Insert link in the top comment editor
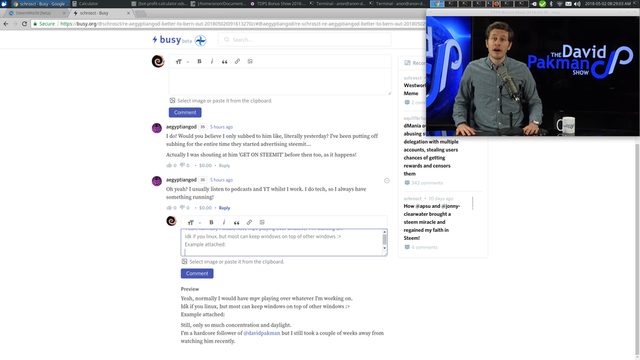640x360 pixels. click(x=237, y=61)
